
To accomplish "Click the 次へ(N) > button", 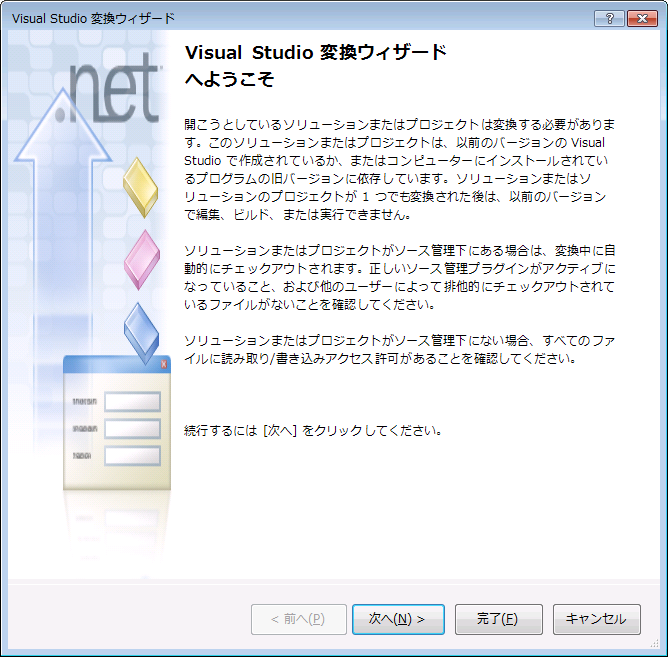I will [x=398, y=619].
